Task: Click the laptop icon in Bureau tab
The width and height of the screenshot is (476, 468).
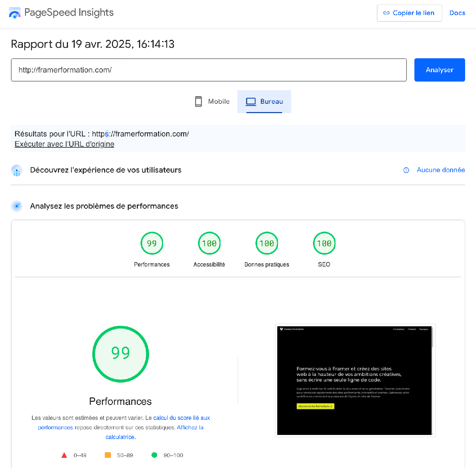Action: [x=251, y=101]
